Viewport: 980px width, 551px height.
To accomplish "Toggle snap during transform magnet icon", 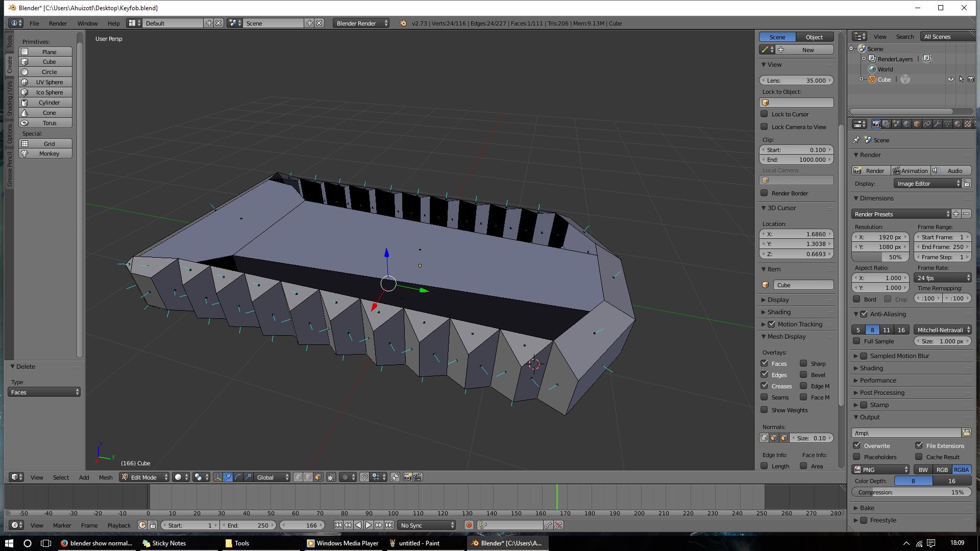I will click(x=364, y=477).
